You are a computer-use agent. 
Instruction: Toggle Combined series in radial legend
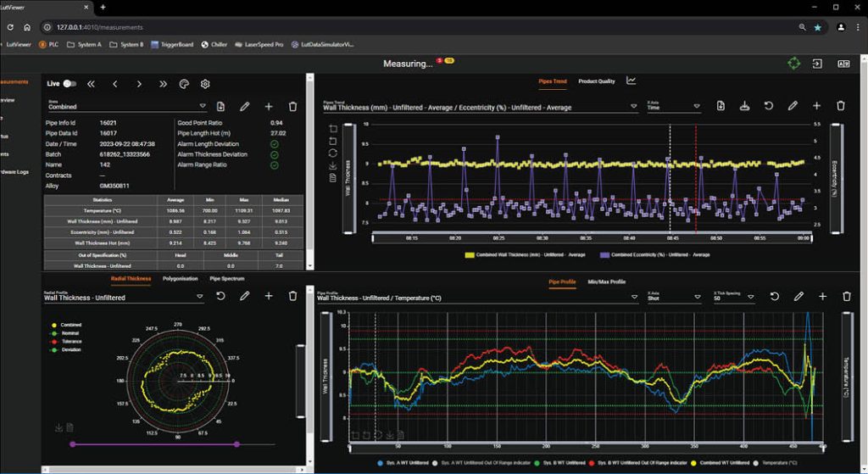click(71, 325)
